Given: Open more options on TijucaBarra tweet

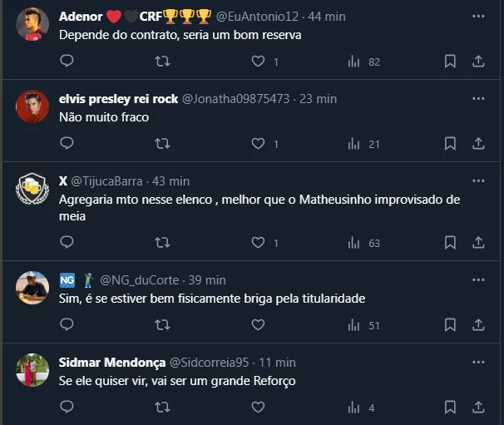Looking at the screenshot, I should [x=478, y=180].
